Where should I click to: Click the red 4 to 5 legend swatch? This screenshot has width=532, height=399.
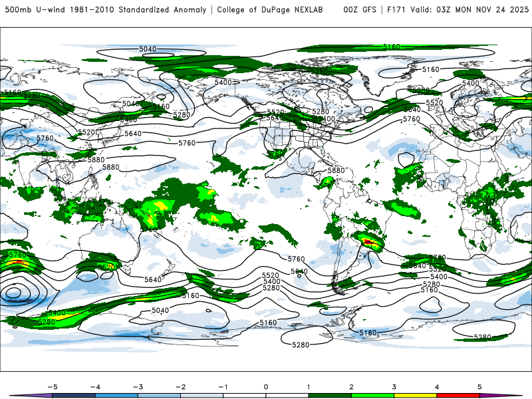458,396
